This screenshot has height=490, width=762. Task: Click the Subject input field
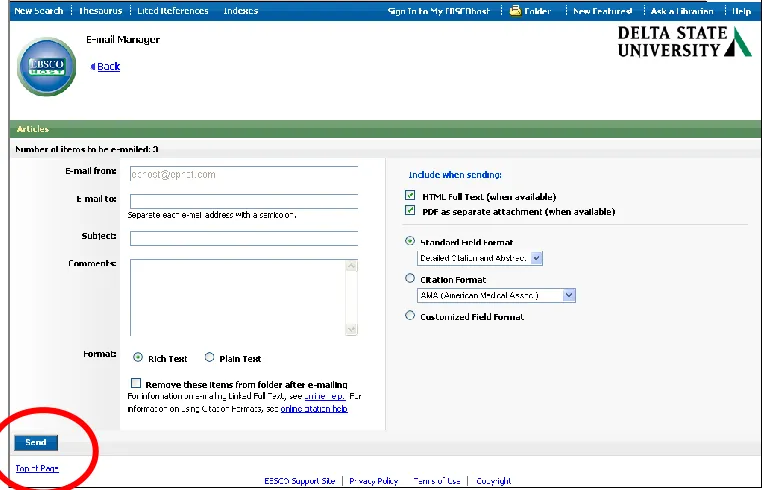point(244,238)
